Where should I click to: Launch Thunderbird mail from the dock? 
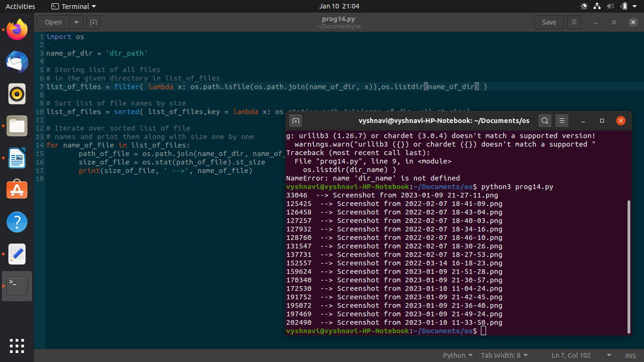(x=17, y=62)
